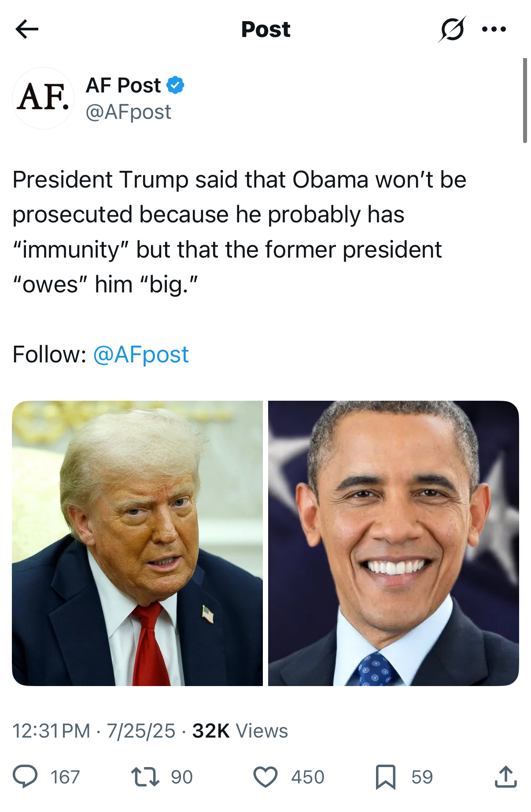This screenshot has height=812, width=531.
Task: Tap the repost arrows icon
Action: tap(145, 777)
